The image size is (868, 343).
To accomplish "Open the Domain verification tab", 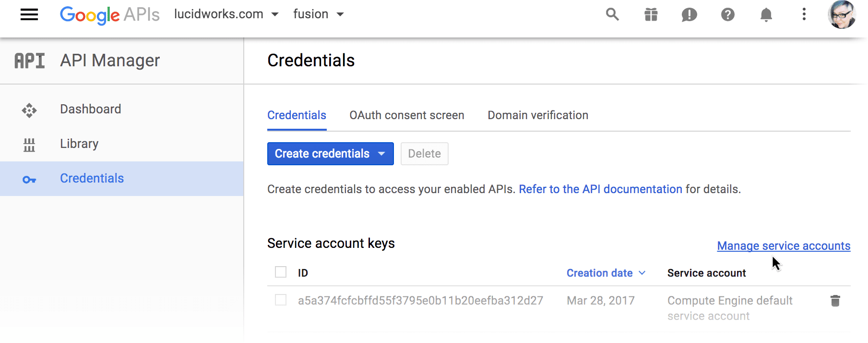I will click(537, 115).
